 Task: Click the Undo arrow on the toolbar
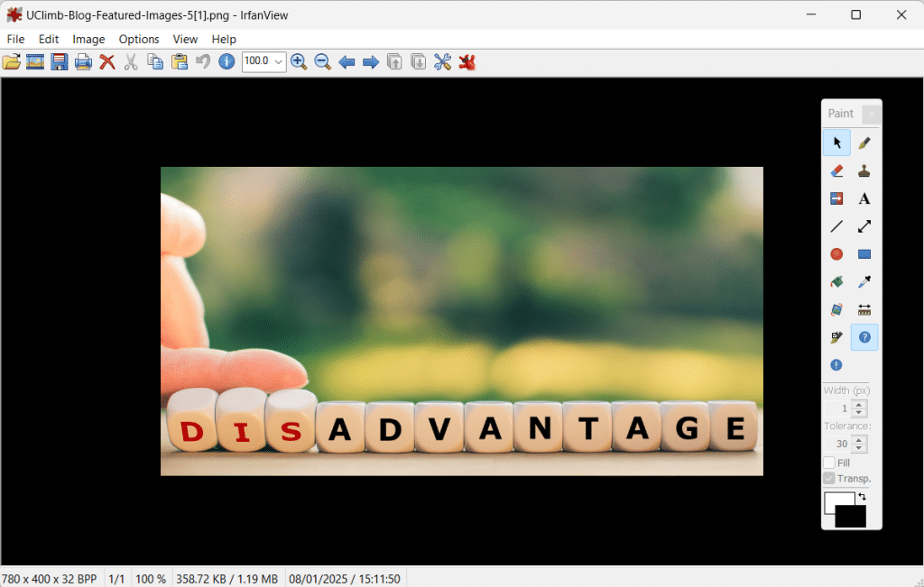(202, 61)
